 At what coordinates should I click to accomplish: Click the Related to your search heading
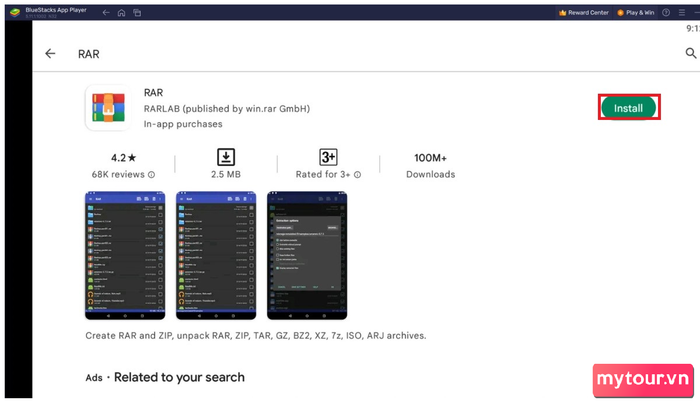[x=179, y=377]
